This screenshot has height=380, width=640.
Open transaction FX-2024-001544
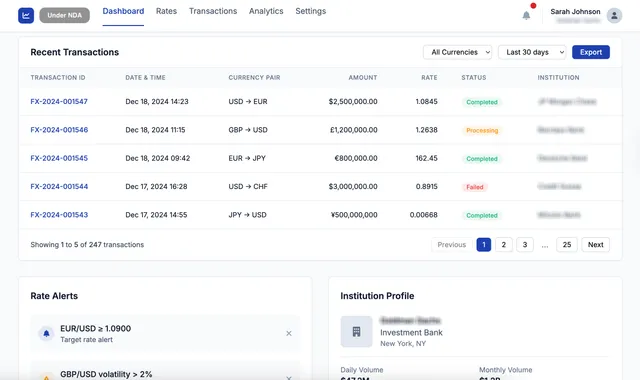59,187
